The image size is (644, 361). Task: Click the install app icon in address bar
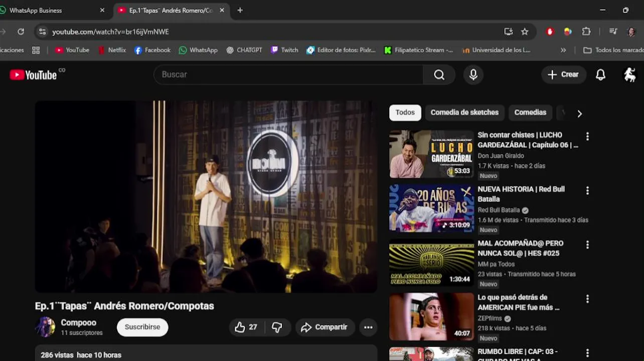click(509, 32)
